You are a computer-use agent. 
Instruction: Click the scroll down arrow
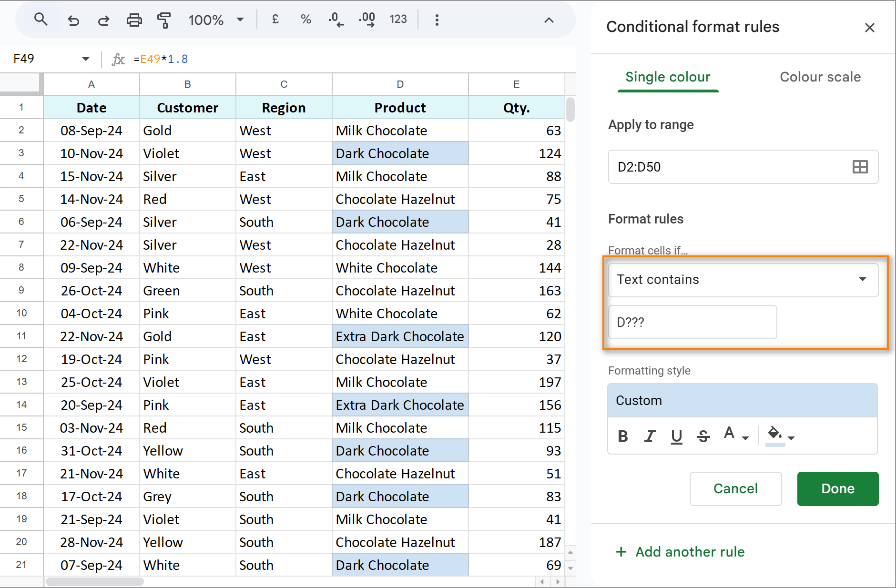pos(570,568)
